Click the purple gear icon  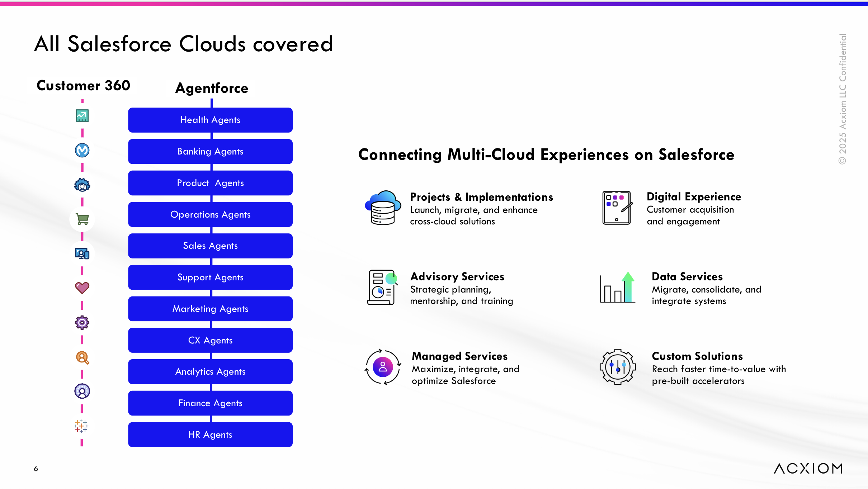[82, 322]
